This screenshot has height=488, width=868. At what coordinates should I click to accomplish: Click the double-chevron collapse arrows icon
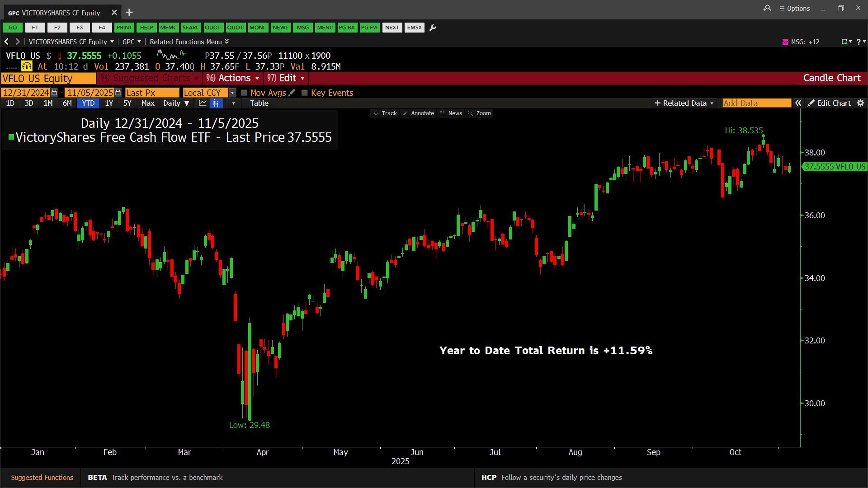(x=798, y=103)
